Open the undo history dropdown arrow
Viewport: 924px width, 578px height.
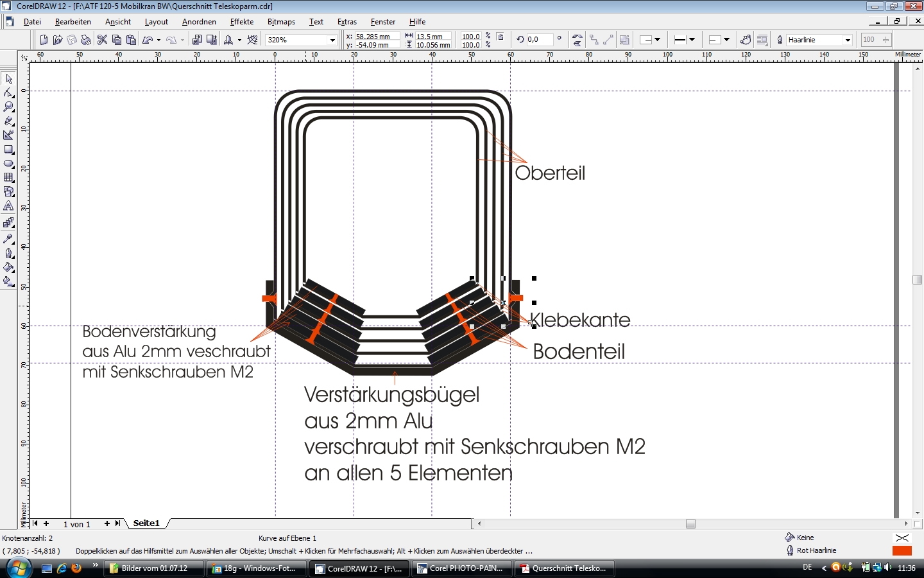point(158,40)
